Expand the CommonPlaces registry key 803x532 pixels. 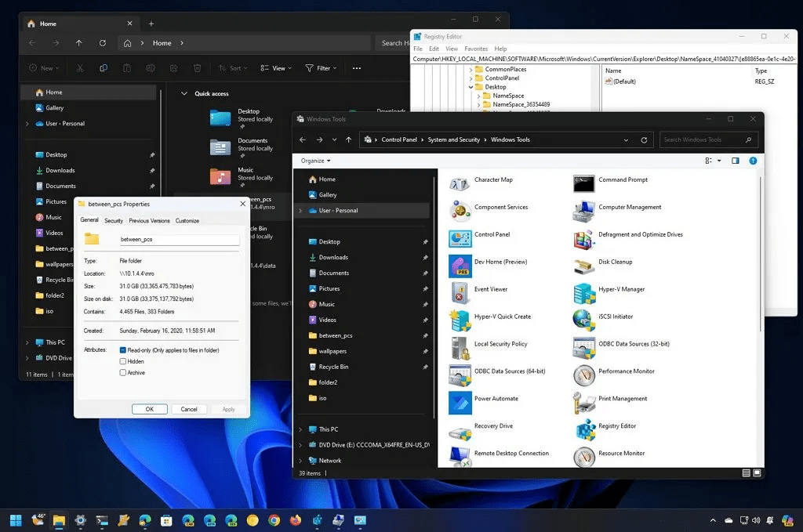(471, 70)
